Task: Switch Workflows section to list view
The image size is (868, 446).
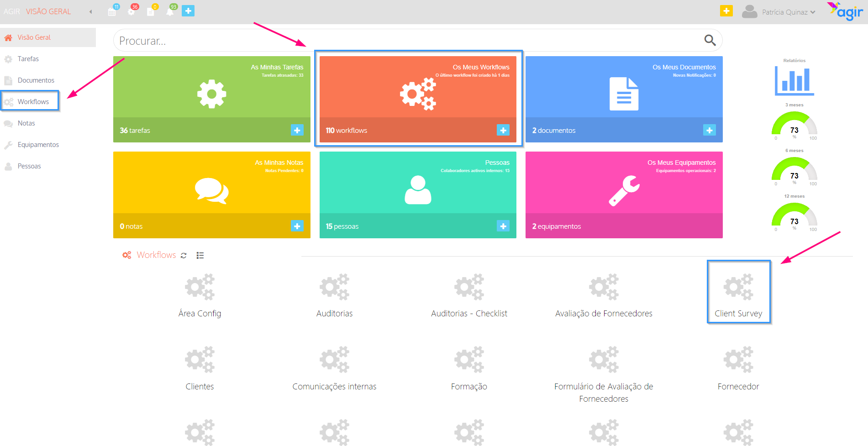Action: pos(200,256)
